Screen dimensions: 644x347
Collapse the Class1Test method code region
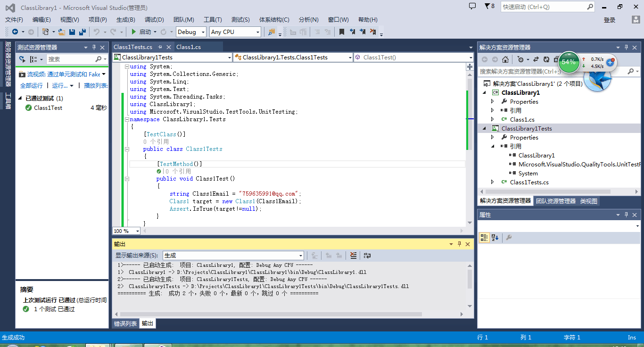click(126, 179)
